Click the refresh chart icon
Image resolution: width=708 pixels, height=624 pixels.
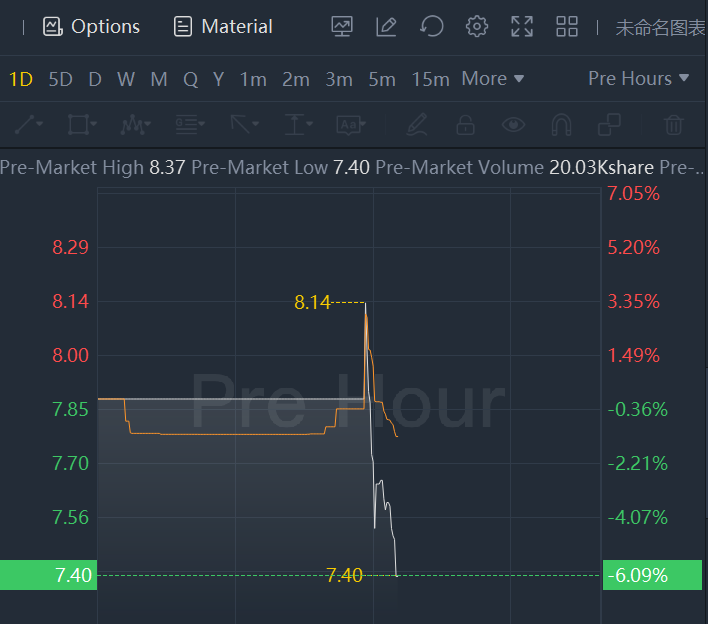click(432, 27)
